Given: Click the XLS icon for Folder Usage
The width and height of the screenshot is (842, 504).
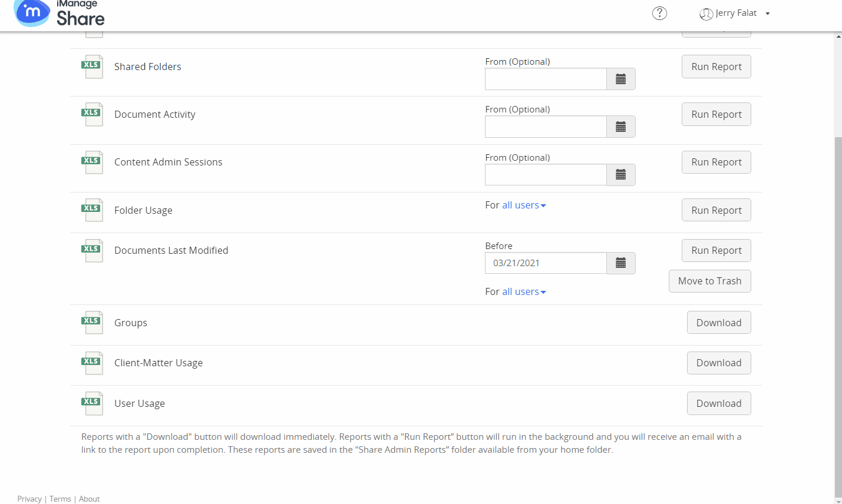Looking at the screenshot, I should (x=92, y=210).
